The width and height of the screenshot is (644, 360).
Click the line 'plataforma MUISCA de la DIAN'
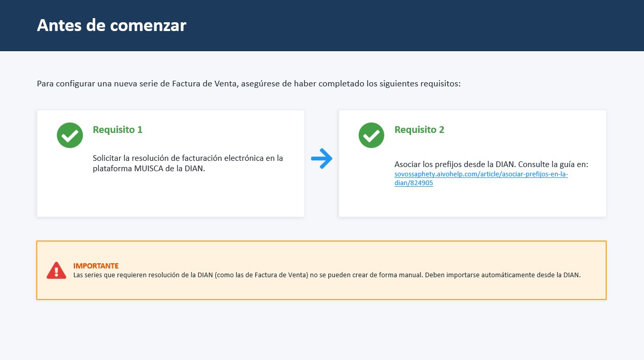[149, 169]
